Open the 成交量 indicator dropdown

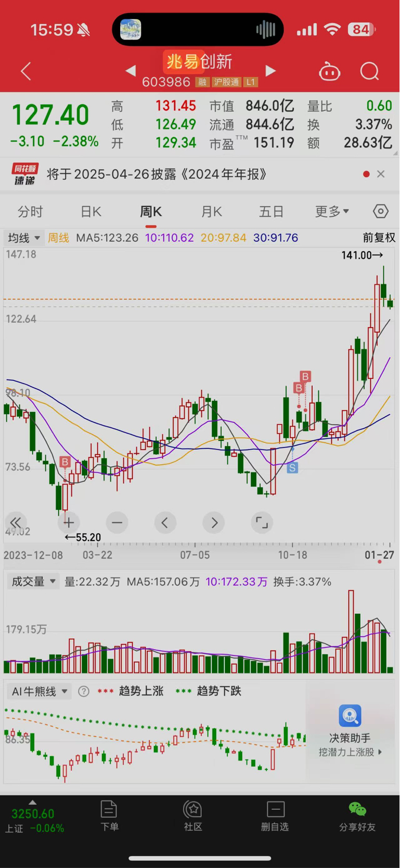33,582
